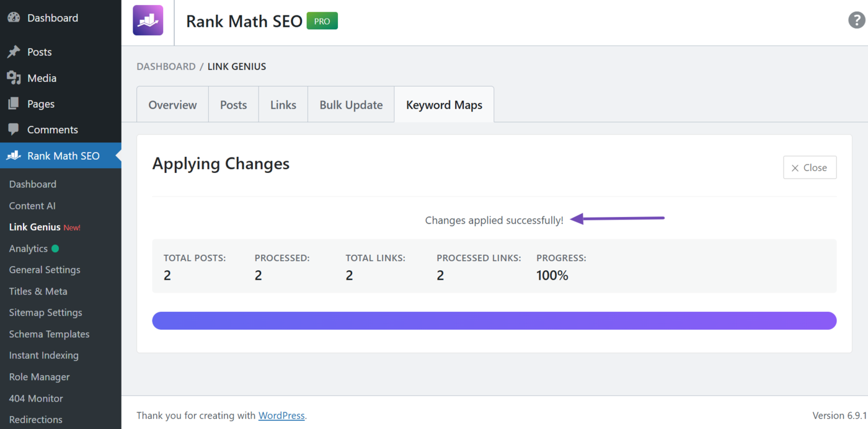Viewport: 868px width, 429px height.
Task: Open Instant Indexing settings
Action: click(44, 355)
